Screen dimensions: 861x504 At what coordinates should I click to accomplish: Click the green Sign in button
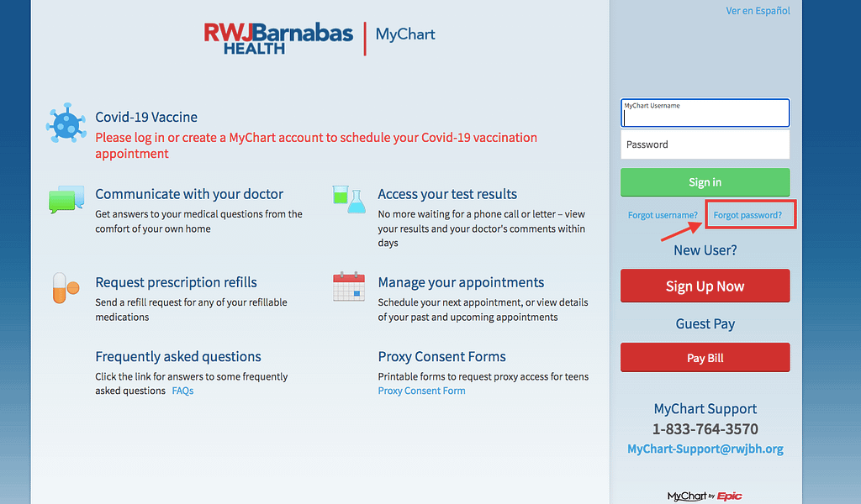pos(705,182)
